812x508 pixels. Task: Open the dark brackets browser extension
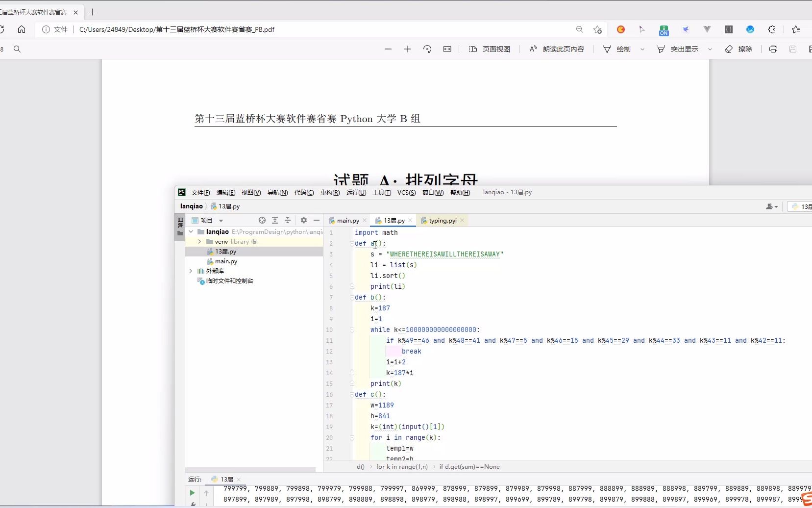(729, 29)
